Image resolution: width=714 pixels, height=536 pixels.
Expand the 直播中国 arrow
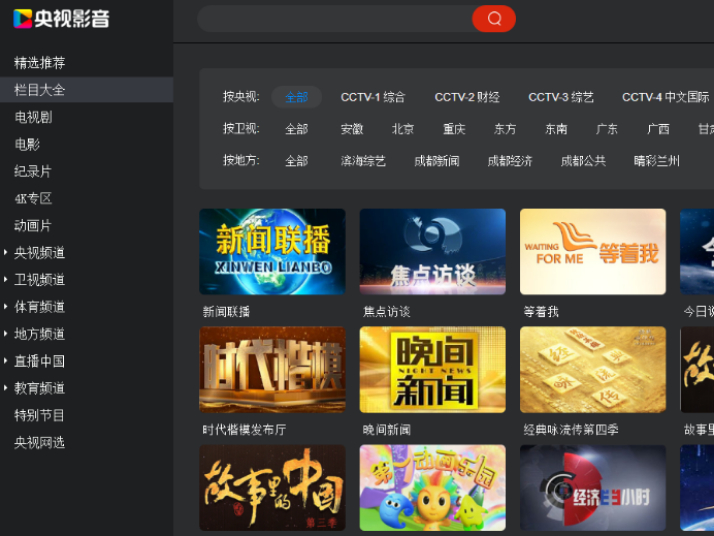(5, 361)
